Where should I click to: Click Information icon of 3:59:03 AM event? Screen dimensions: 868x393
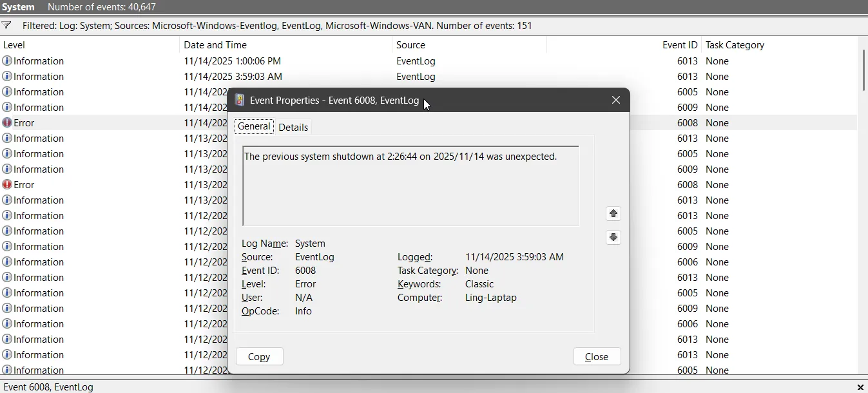point(7,76)
